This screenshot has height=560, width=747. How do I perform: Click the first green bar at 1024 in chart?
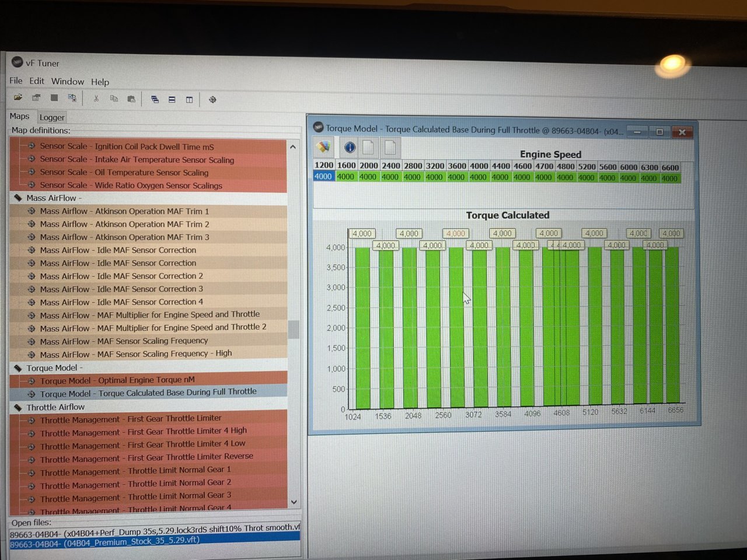pos(362,328)
